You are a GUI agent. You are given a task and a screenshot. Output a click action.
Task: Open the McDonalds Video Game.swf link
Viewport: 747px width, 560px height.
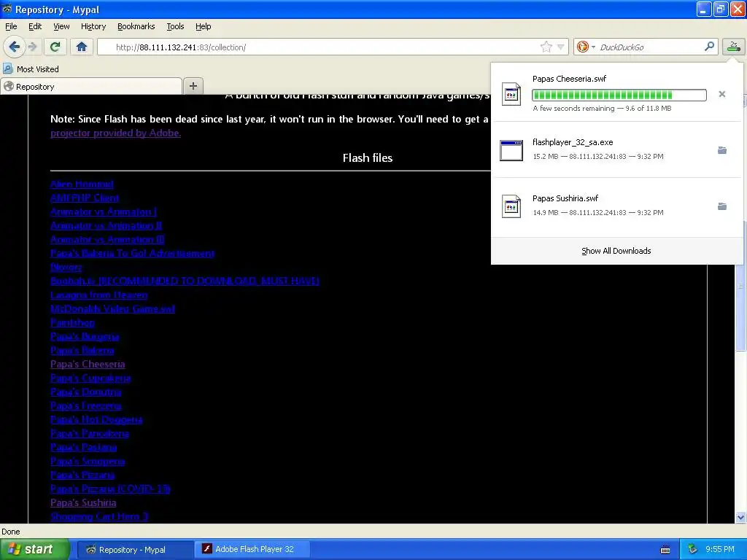coord(112,308)
